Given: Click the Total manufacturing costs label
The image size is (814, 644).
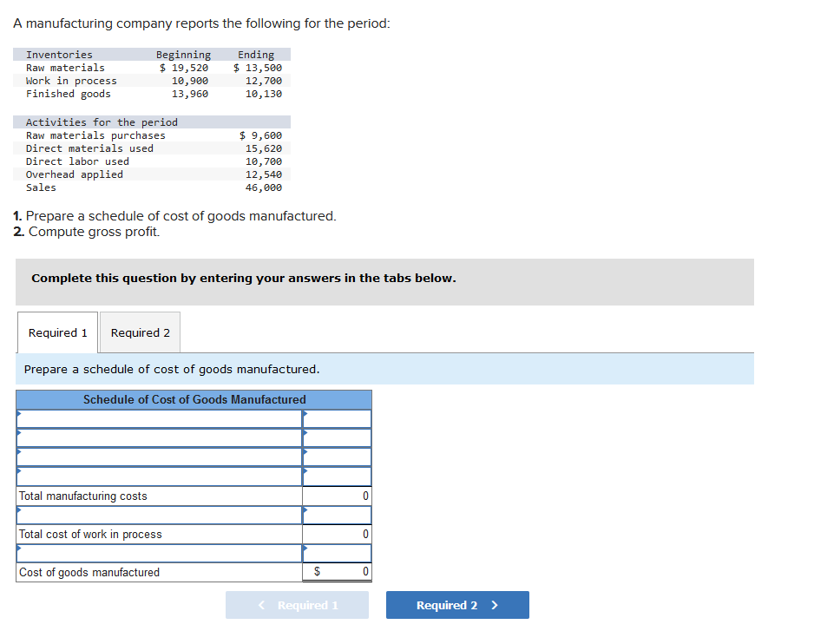Looking at the screenshot, I should [x=83, y=496].
